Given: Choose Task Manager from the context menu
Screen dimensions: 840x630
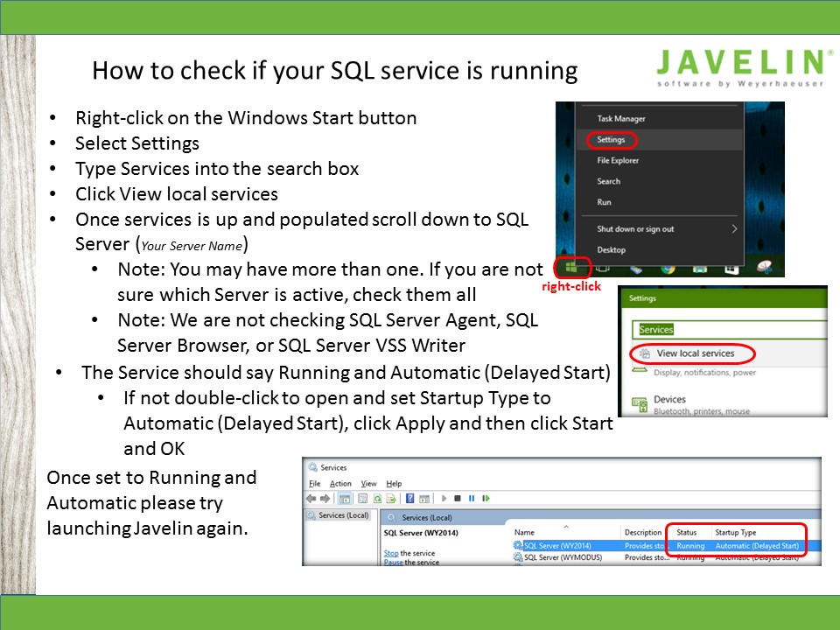Looking at the screenshot, I should (x=620, y=119).
